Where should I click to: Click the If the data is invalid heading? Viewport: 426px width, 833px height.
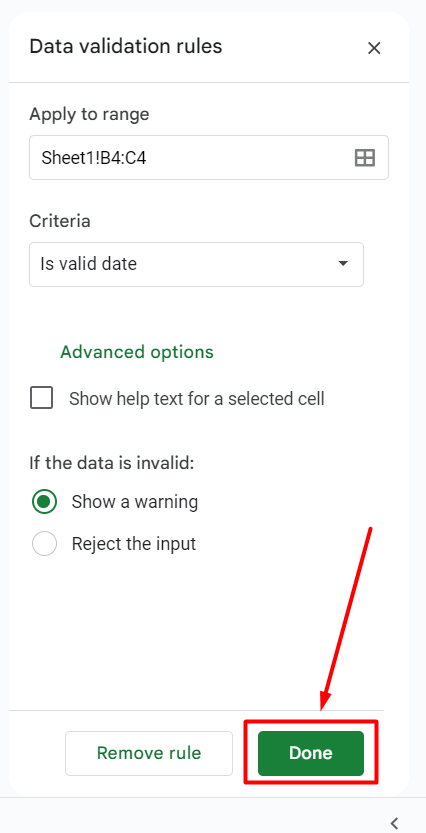[x=112, y=463]
